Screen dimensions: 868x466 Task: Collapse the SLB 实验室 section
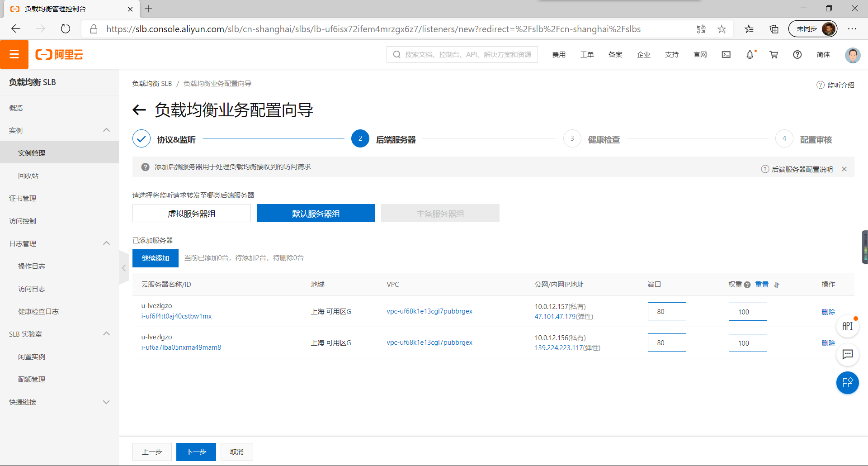pos(107,334)
